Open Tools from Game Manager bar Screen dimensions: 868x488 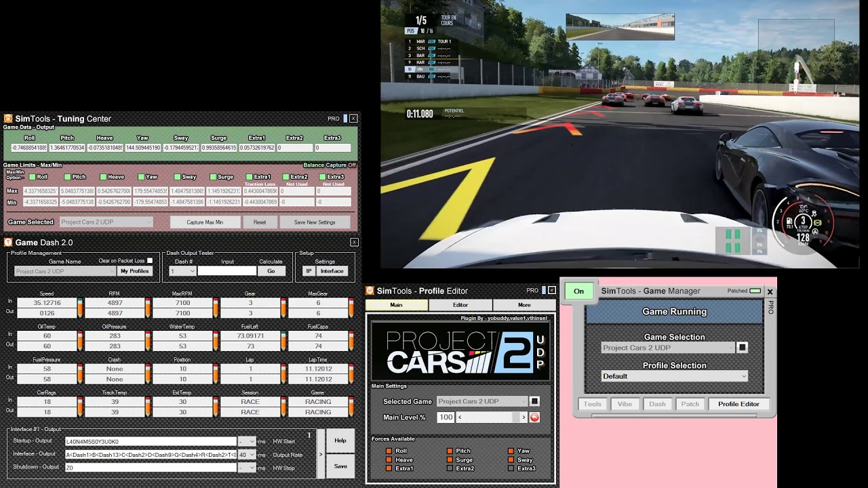(593, 404)
